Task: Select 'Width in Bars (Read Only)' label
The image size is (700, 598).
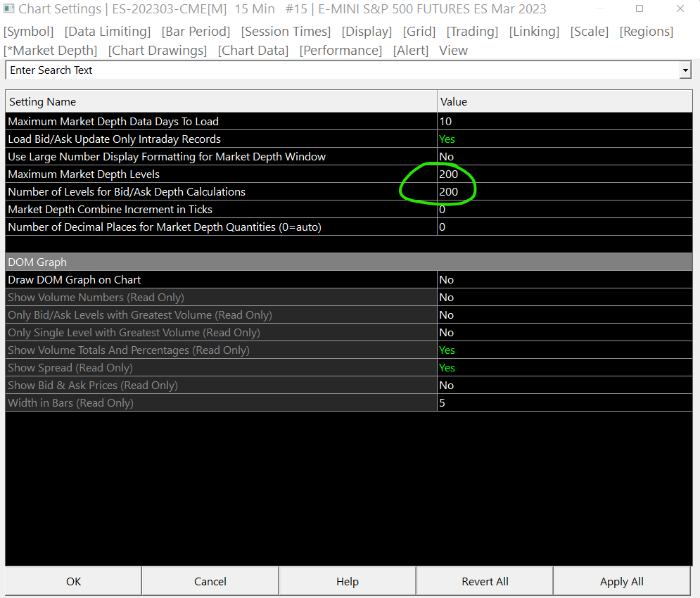Action: (71, 403)
